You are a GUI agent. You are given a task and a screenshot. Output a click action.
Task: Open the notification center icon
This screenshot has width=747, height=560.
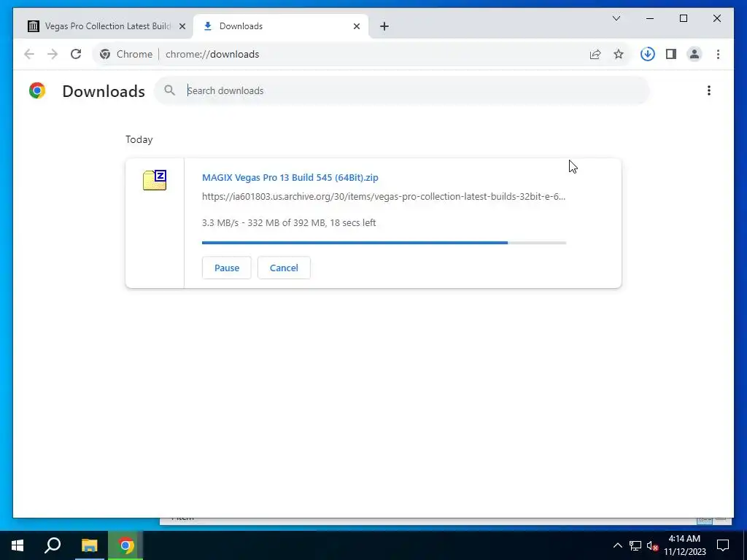[x=723, y=545]
